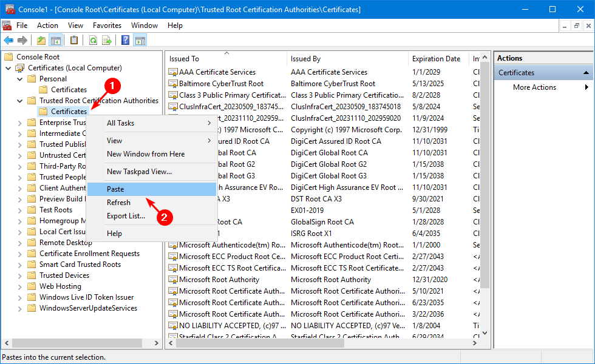The height and width of the screenshot is (364, 595).
Task: Choose Paste from the context menu
Action: pos(115,189)
